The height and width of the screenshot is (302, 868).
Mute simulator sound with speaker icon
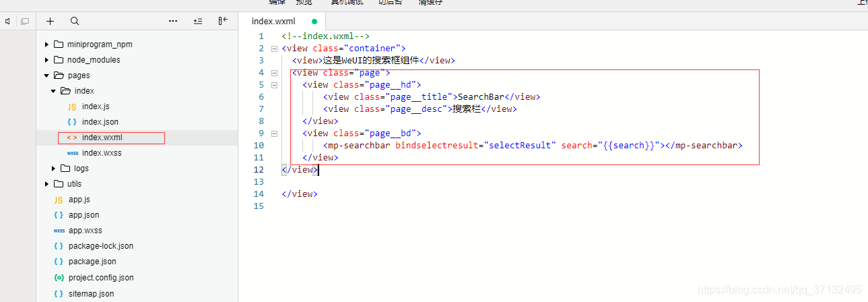(7, 22)
